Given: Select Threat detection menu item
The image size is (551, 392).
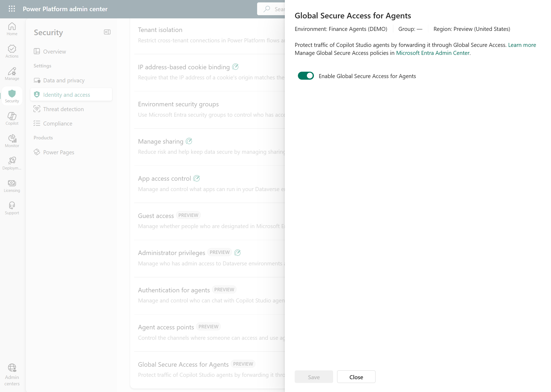Looking at the screenshot, I should (63, 109).
